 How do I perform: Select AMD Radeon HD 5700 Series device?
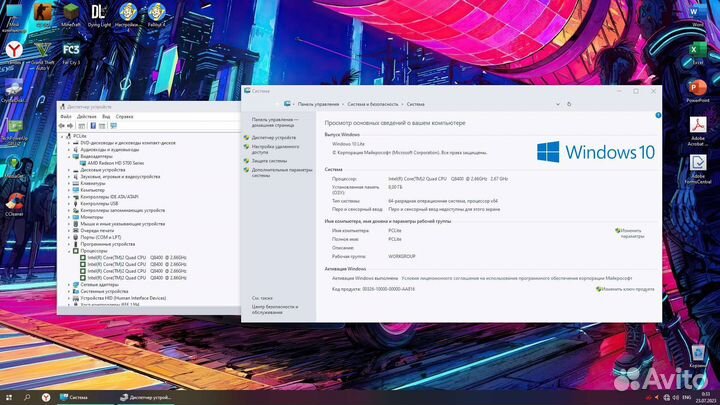(115, 163)
